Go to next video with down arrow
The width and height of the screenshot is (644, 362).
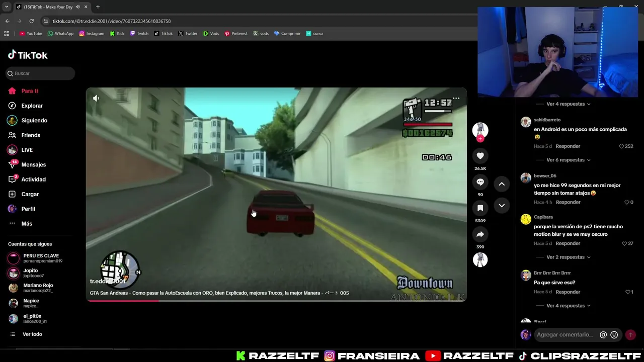pos(502,206)
